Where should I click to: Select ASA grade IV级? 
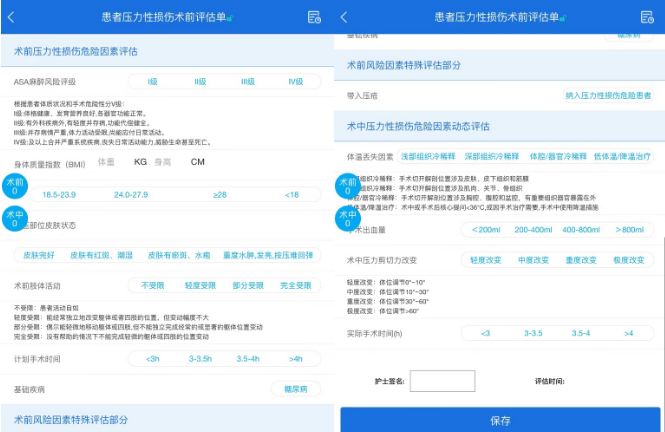tap(296, 82)
